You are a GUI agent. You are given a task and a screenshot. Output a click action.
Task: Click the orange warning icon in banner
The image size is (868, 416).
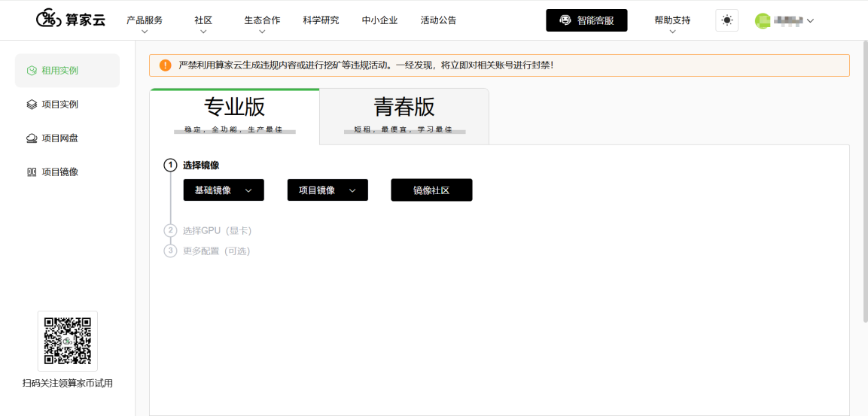pyautogui.click(x=166, y=65)
